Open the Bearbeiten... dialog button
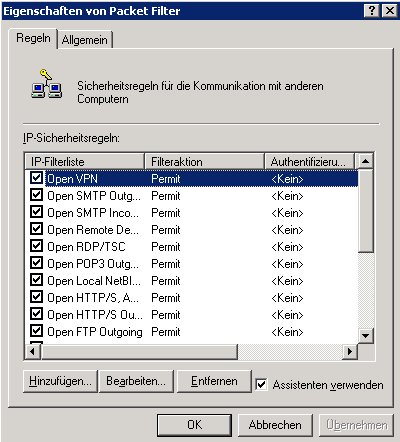Image resolution: width=400 pixels, height=442 pixels. 136,381
